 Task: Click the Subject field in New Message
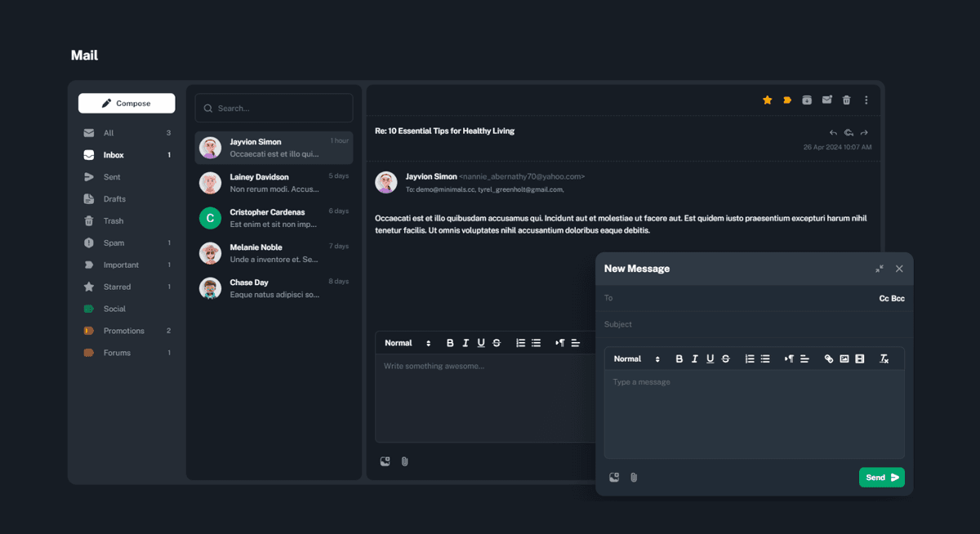pyautogui.click(x=754, y=324)
